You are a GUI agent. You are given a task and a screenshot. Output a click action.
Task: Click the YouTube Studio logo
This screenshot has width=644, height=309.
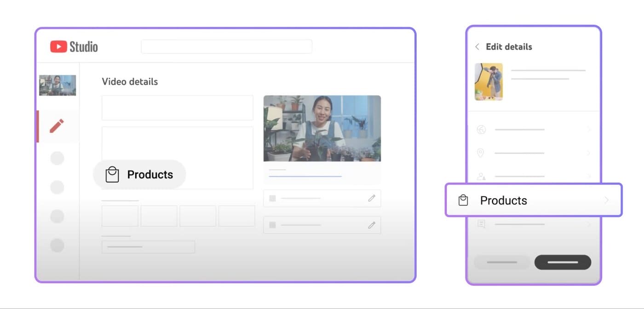point(74,46)
